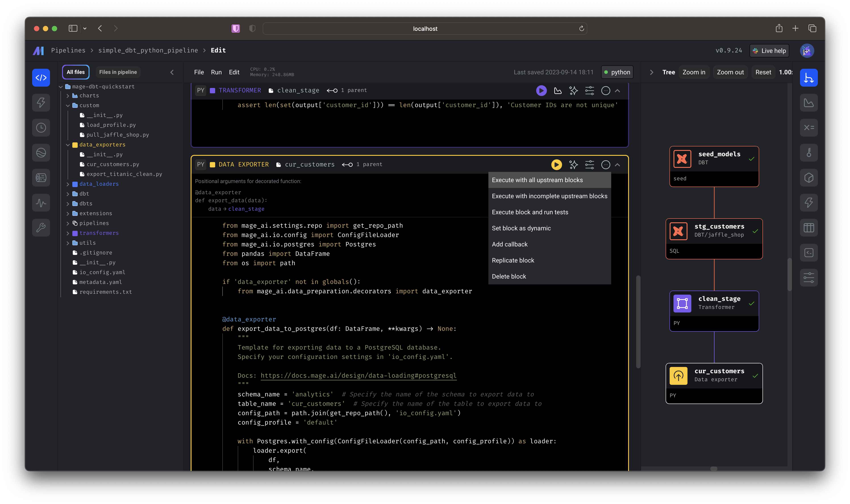
Task: Open the user avatar menu
Action: (x=807, y=51)
